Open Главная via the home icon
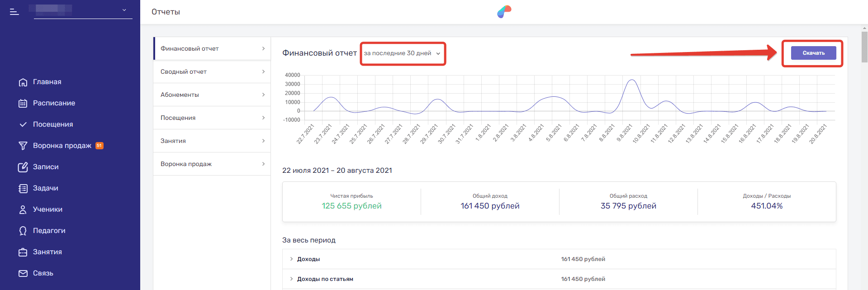This screenshot has height=290, width=868. point(23,82)
